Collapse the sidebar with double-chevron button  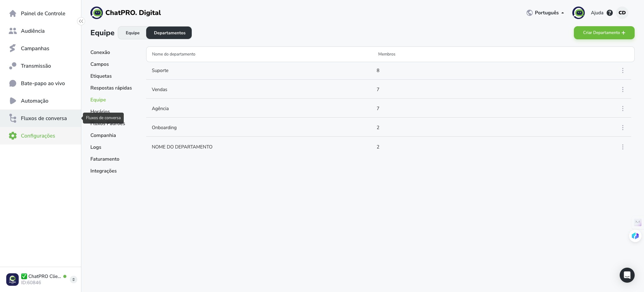(x=81, y=21)
